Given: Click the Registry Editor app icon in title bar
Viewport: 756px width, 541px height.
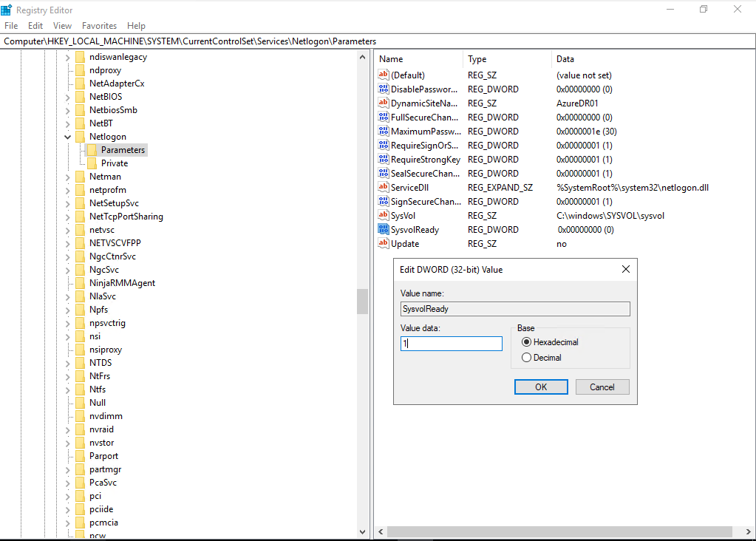Looking at the screenshot, I should point(6,10).
